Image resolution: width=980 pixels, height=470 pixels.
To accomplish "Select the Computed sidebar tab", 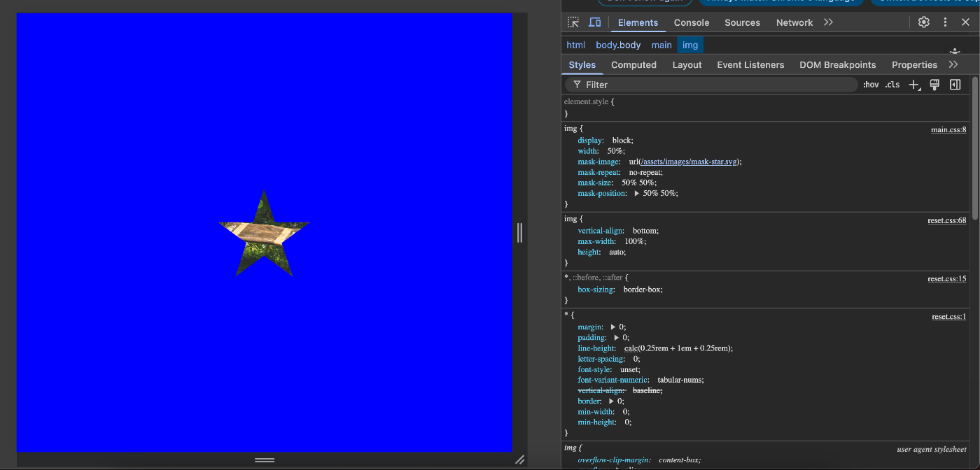I will [x=633, y=64].
